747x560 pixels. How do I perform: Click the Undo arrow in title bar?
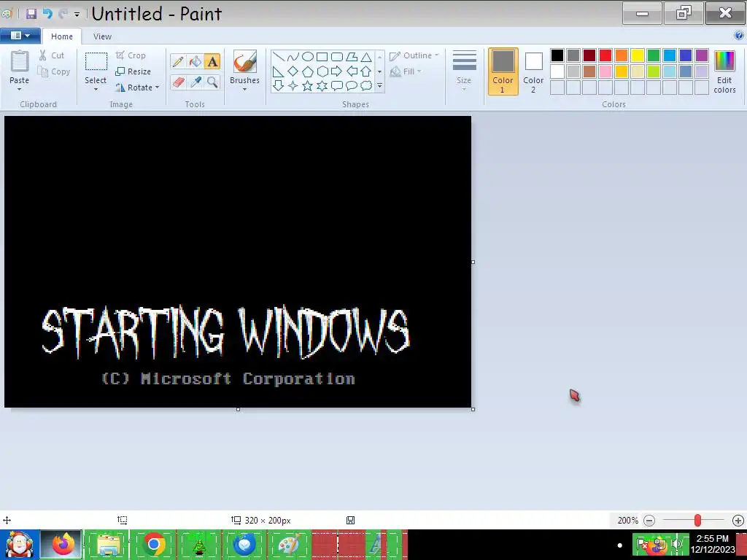pos(47,13)
